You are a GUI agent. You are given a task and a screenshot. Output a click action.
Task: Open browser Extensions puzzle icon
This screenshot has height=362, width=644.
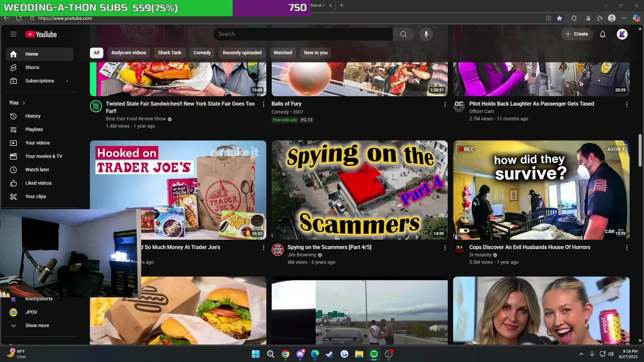[574, 18]
